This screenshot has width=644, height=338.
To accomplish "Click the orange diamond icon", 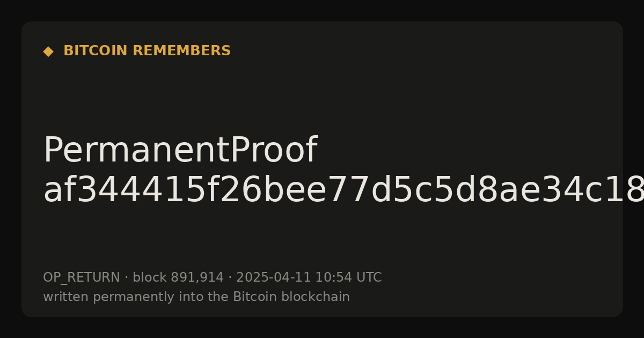I will click(48, 52).
